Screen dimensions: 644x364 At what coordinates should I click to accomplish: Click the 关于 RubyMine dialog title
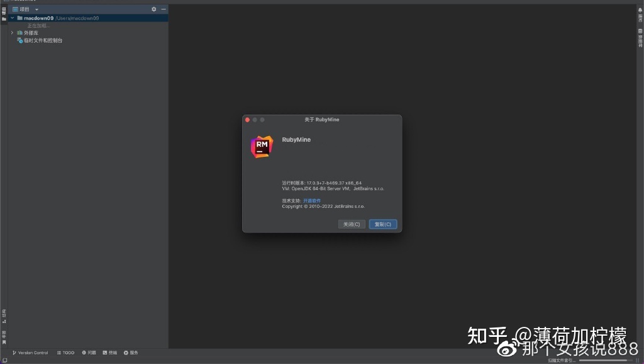coord(321,120)
